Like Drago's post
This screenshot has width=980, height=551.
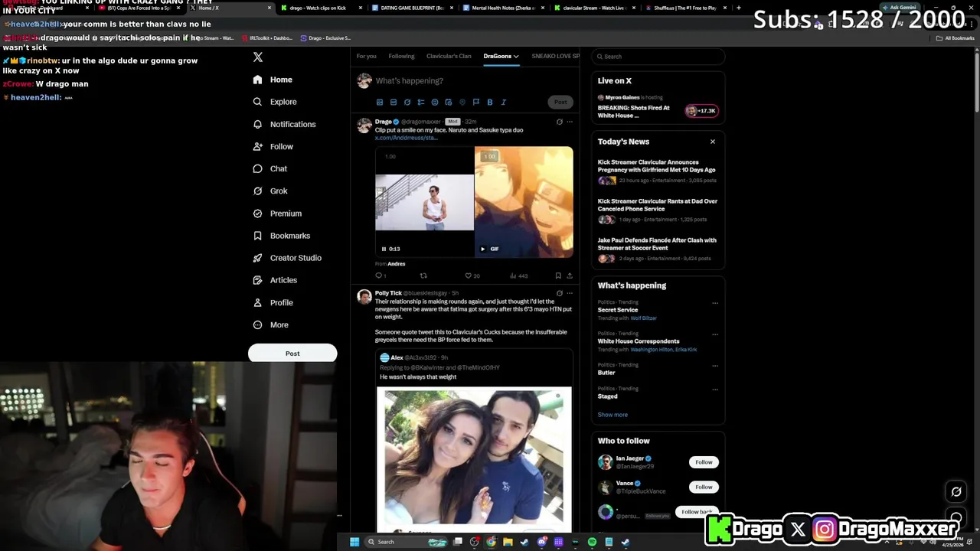[472, 275]
